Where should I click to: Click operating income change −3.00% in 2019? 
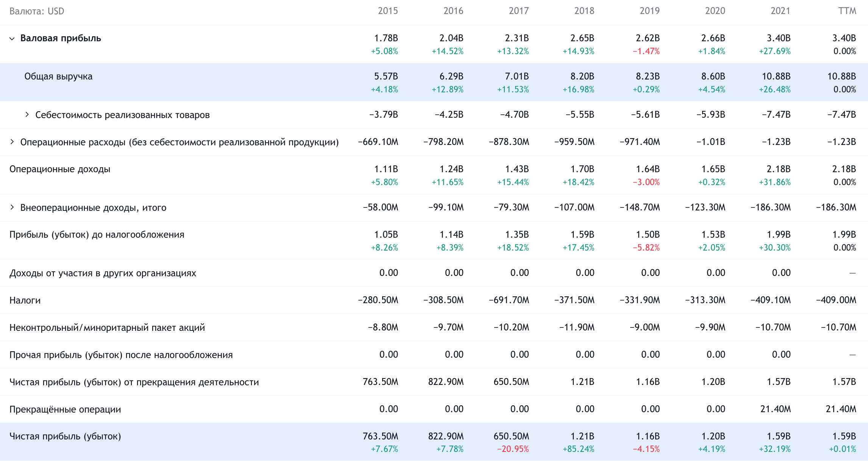point(646,182)
